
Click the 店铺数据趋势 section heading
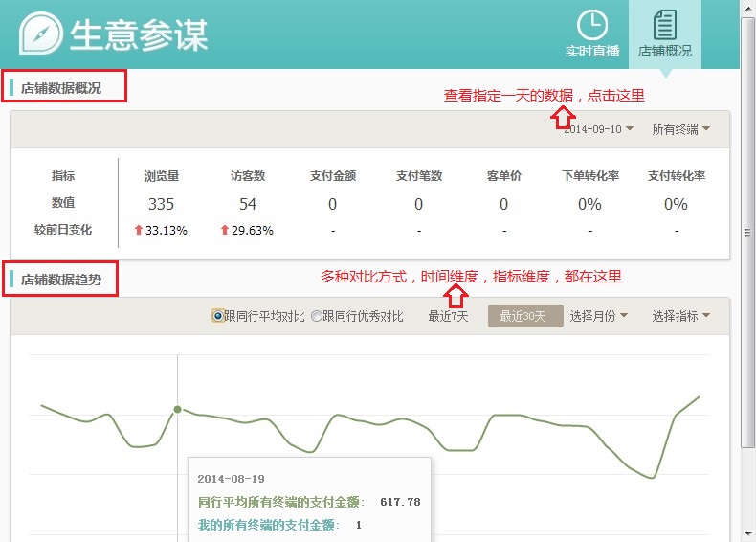(60, 280)
